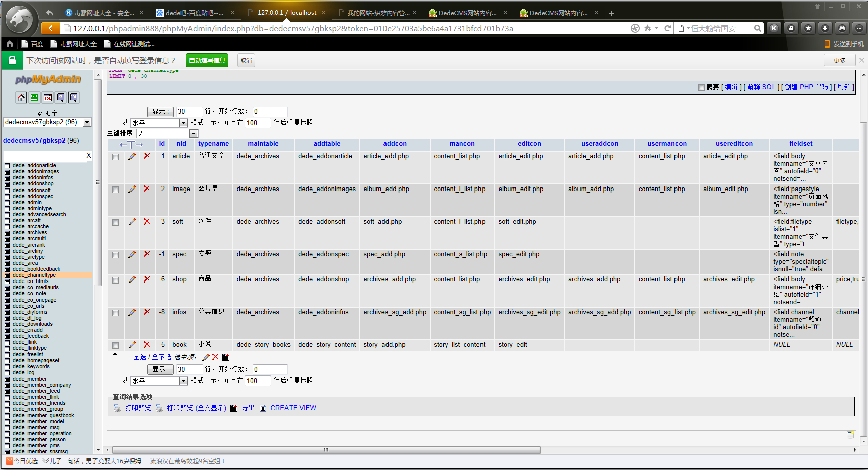
Task: Click the browser back arrow button
Action: point(50,28)
